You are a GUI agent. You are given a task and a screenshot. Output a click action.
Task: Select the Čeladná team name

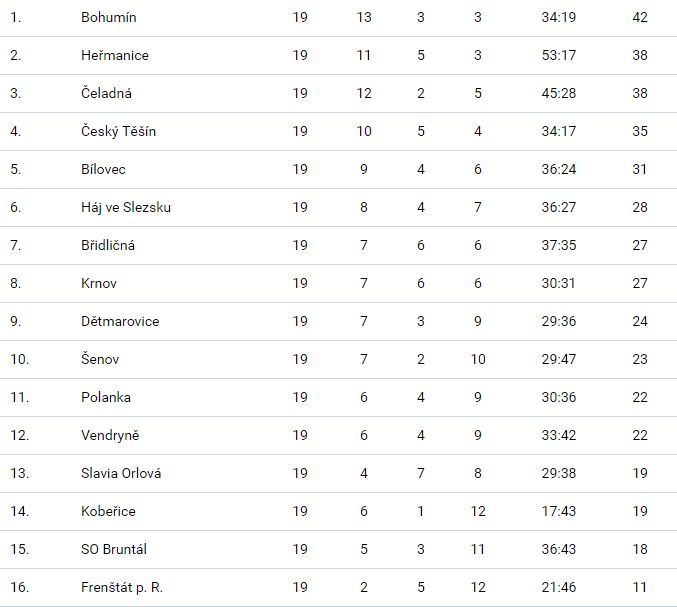pyautogui.click(x=106, y=94)
